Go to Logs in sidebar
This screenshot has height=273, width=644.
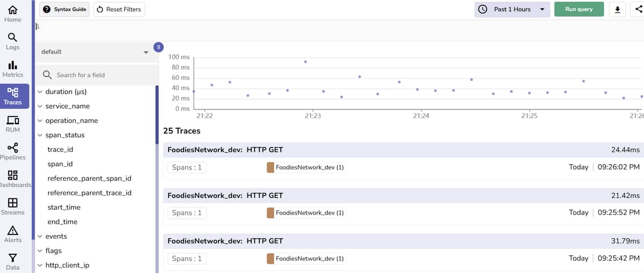[13, 41]
